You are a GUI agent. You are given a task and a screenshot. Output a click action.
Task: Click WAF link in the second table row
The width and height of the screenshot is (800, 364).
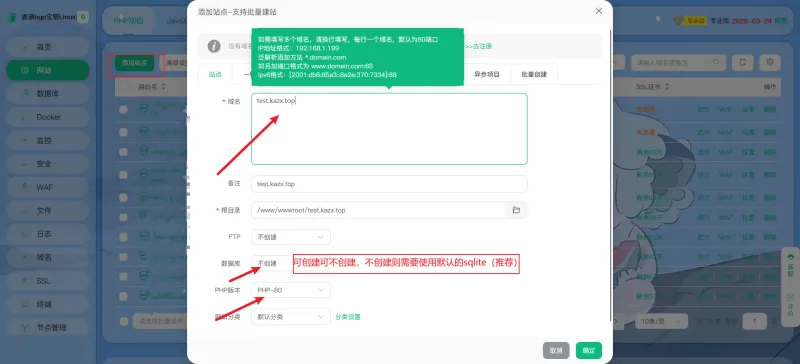pos(726,132)
